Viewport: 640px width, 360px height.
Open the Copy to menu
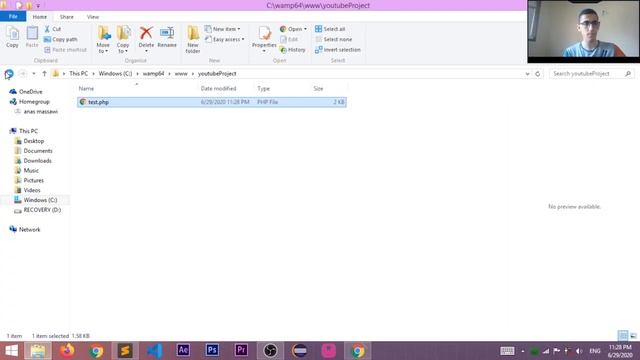point(123,39)
